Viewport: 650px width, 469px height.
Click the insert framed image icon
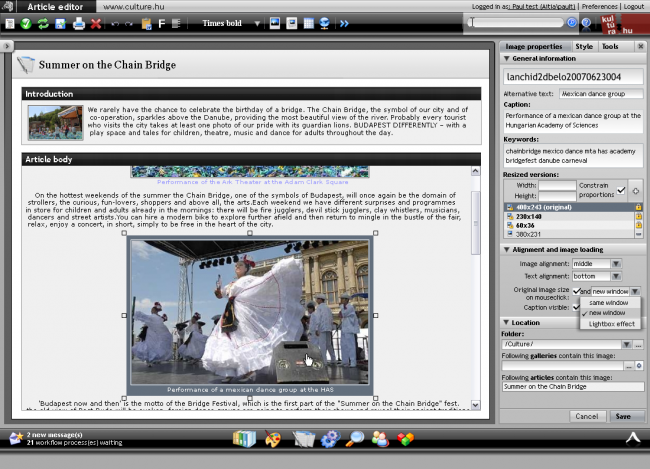[x=292, y=23]
